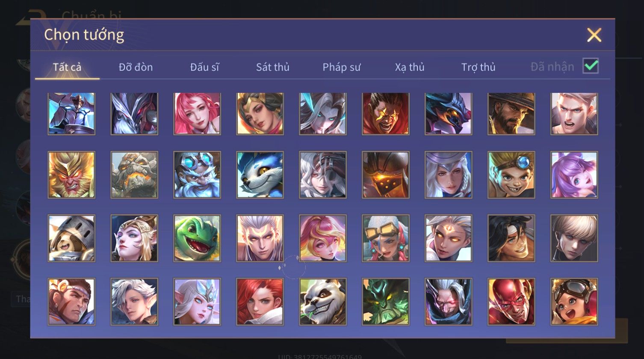Choose the stone golem hero portrait
Image resolution: width=644 pixels, height=359 pixels.
pyautogui.click(x=134, y=175)
